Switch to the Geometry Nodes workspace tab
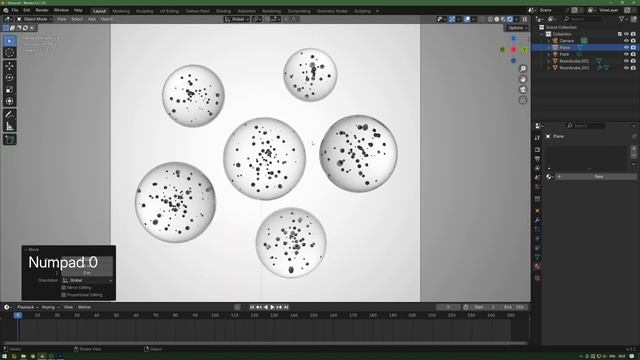 [332, 11]
